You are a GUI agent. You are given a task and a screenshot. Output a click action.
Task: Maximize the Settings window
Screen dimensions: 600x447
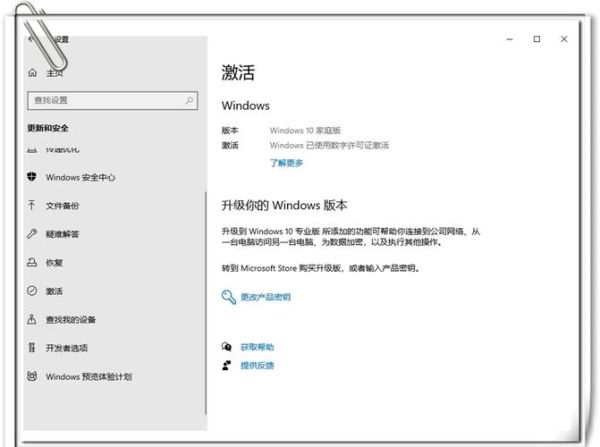click(537, 39)
